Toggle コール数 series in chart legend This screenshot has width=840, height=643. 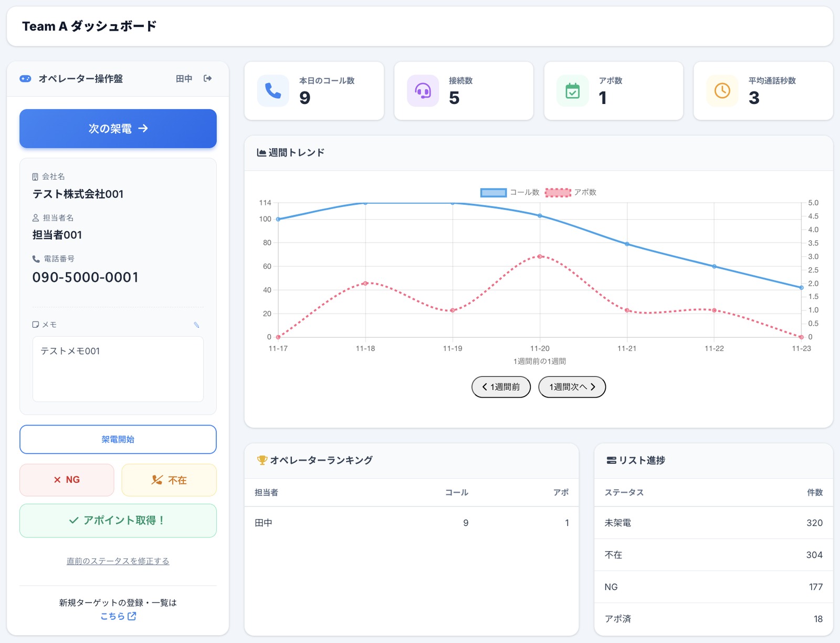(509, 192)
